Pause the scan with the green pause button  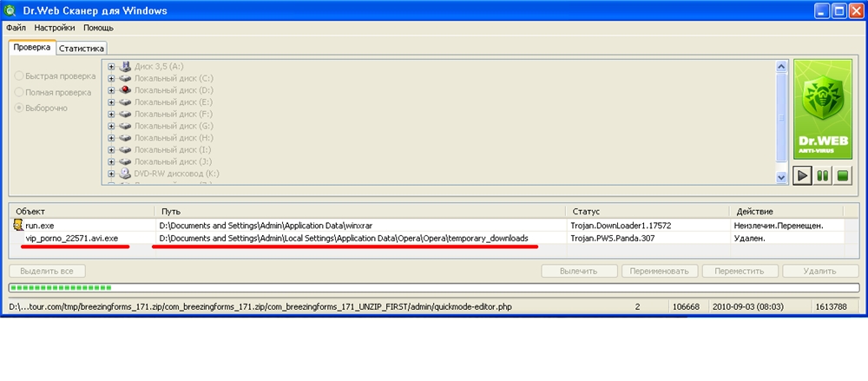point(823,176)
